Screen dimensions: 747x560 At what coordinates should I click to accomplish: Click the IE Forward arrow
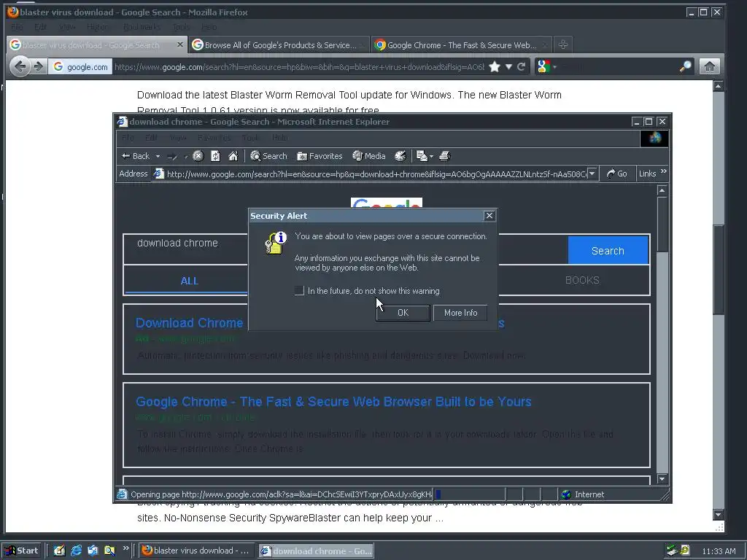[172, 156]
